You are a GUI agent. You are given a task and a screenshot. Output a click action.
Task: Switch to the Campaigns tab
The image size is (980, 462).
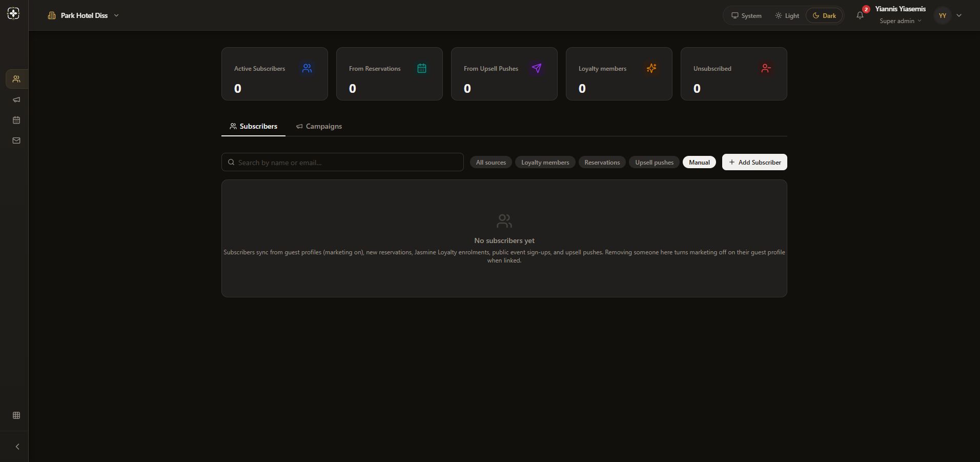pos(319,126)
